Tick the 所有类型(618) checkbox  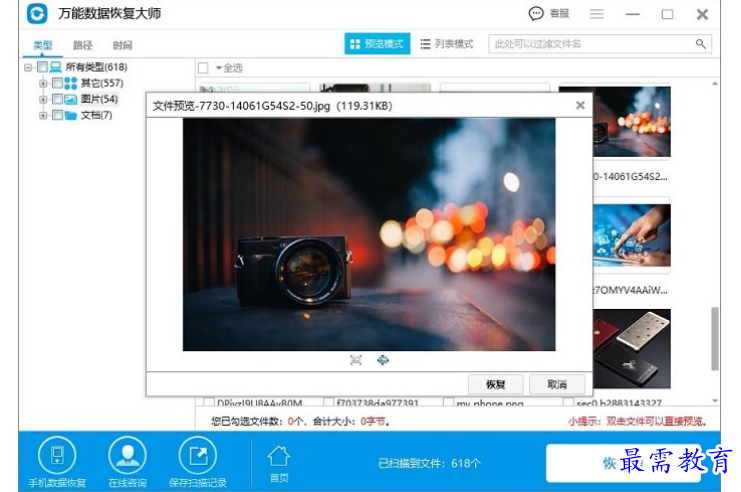point(43,67)
